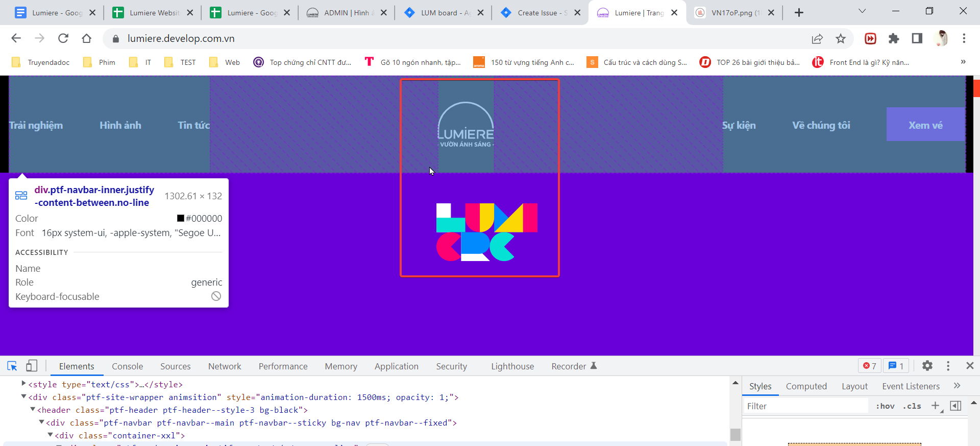
Task: Toggle the :hov element state panel
Action: [x=885, y=406]
